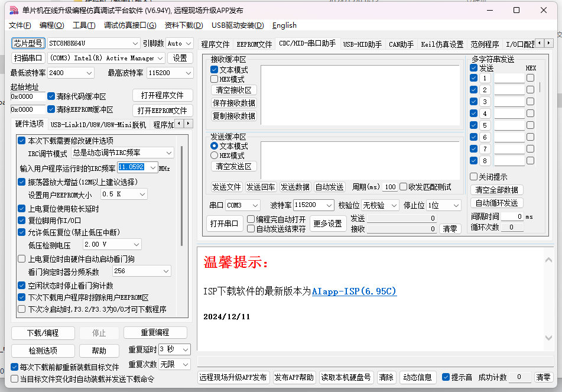Expand 看门狗定时器分频系数 256 dropdown
The width and height of the screenshot is (562, 392).
tap(166, 271)
